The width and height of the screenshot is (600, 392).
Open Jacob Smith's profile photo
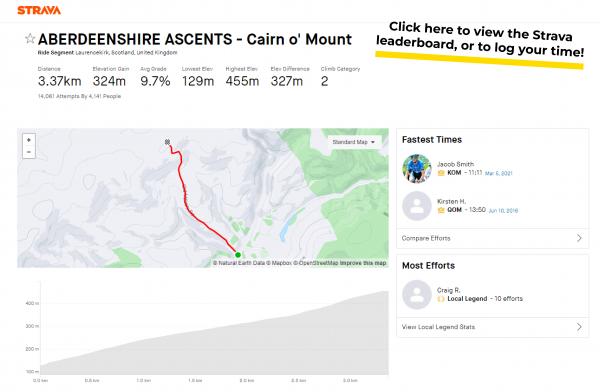click(417, 168)
